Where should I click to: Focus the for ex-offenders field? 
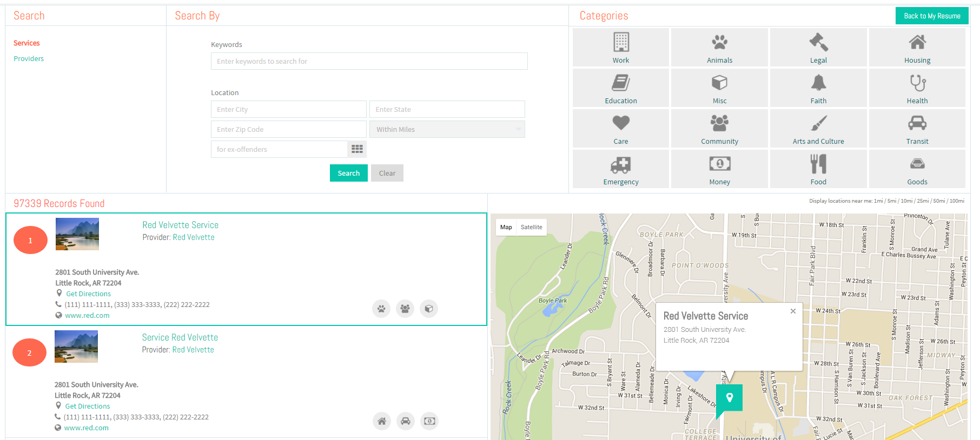279,149
